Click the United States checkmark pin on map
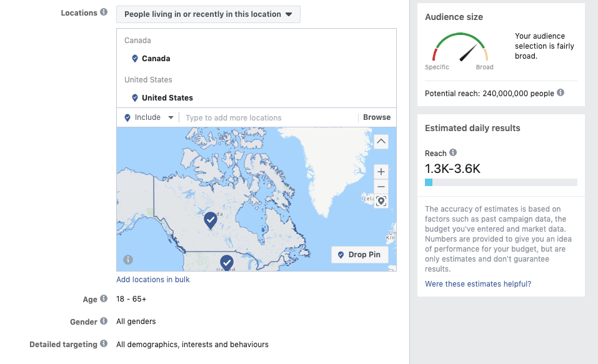Screen dimensions: 598x364 [x=227, y=263]
